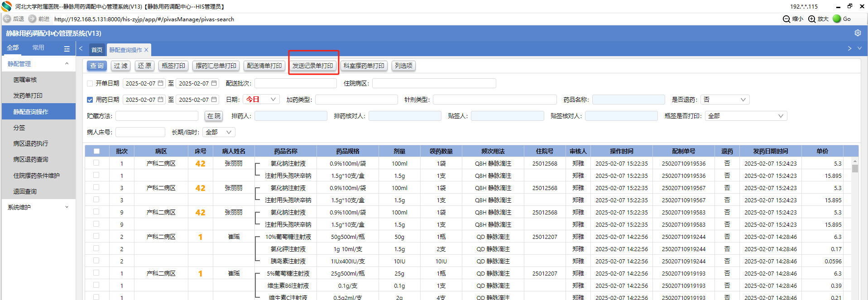
Task: Check the row checkbox for 5%葡萄糖注射液
Action: point(96,273)
